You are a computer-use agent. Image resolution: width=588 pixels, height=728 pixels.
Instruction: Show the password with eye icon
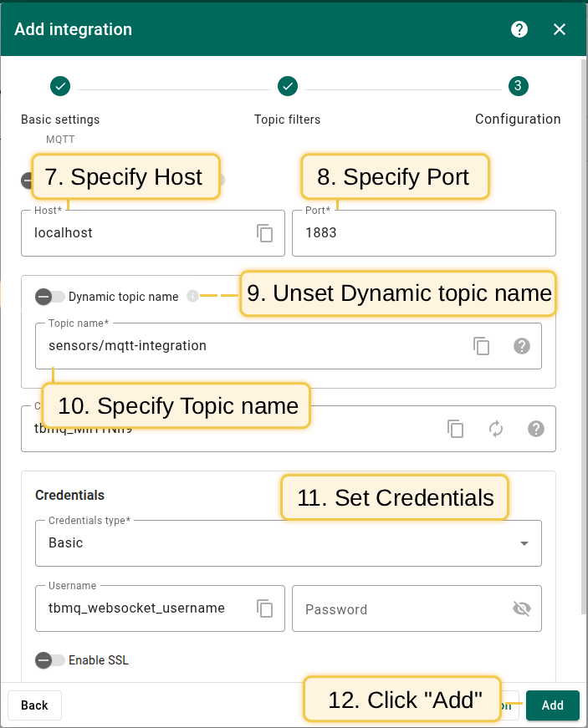522,608
